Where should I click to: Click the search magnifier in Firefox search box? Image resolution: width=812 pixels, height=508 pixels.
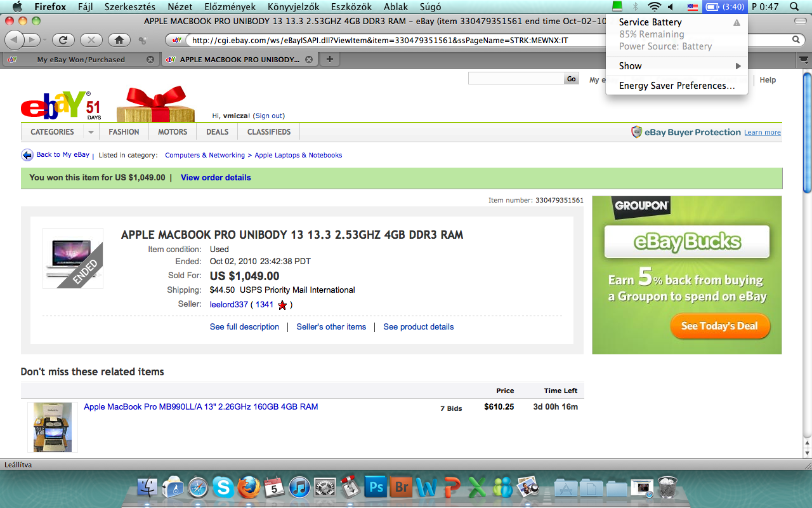tap(796, 40)
